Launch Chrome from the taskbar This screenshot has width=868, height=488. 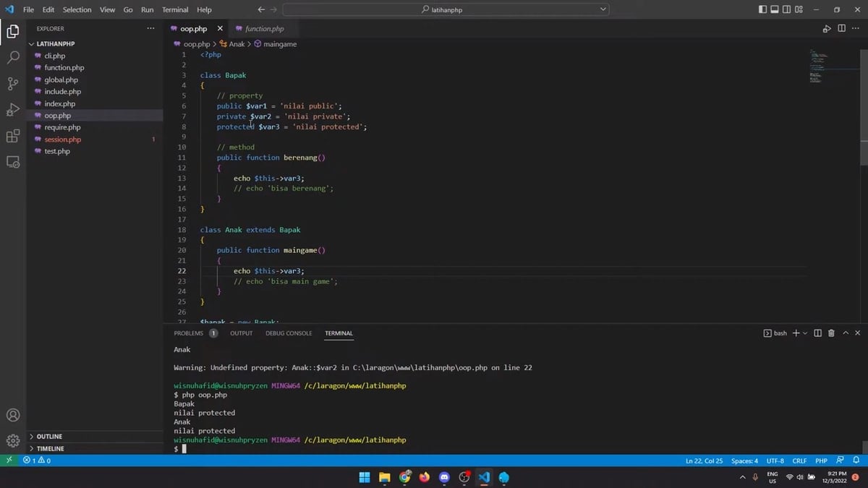point(404,477)
